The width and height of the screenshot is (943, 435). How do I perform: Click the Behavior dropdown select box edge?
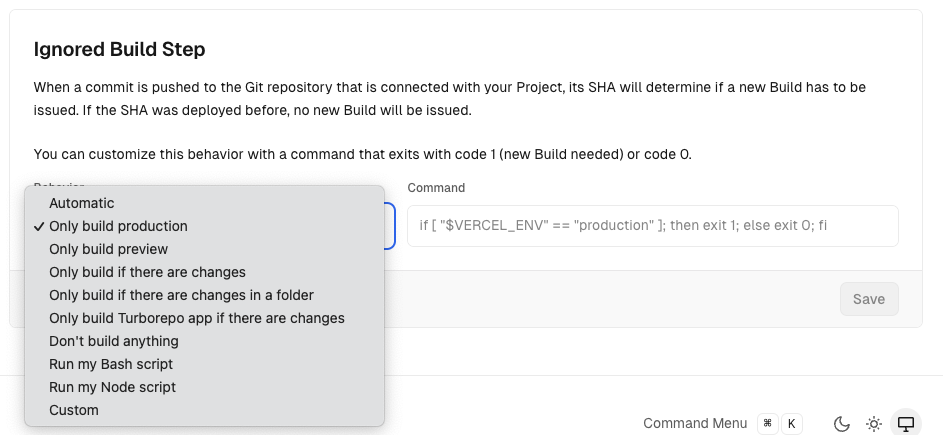(390, 226)
